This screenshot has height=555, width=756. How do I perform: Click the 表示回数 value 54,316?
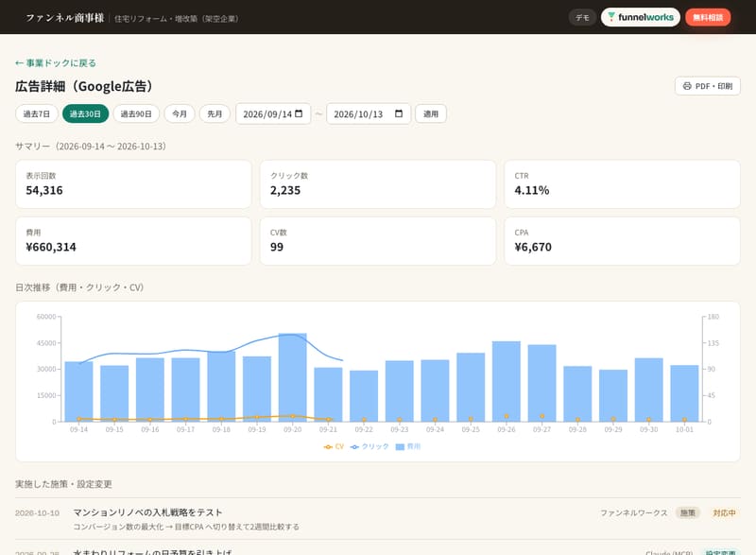point(44,190)
